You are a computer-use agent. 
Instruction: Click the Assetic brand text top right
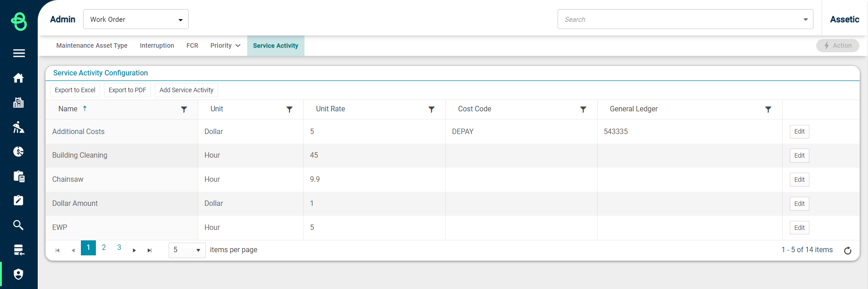point(844,19)
